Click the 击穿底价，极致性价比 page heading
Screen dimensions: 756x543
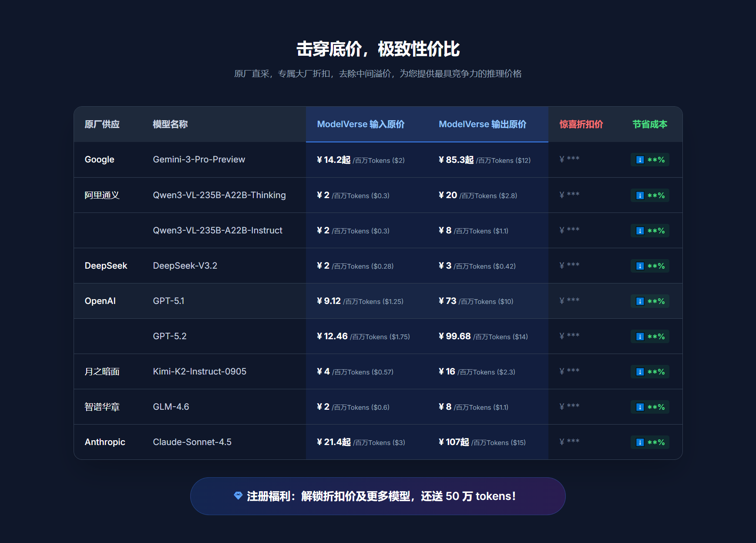pyautogui.click(x=378, y=49)
